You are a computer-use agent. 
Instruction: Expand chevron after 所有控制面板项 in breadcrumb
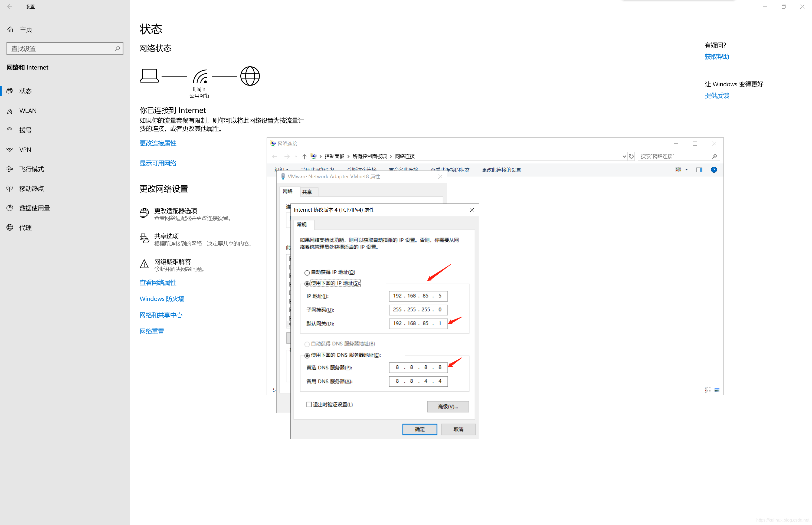click(391, 156)
